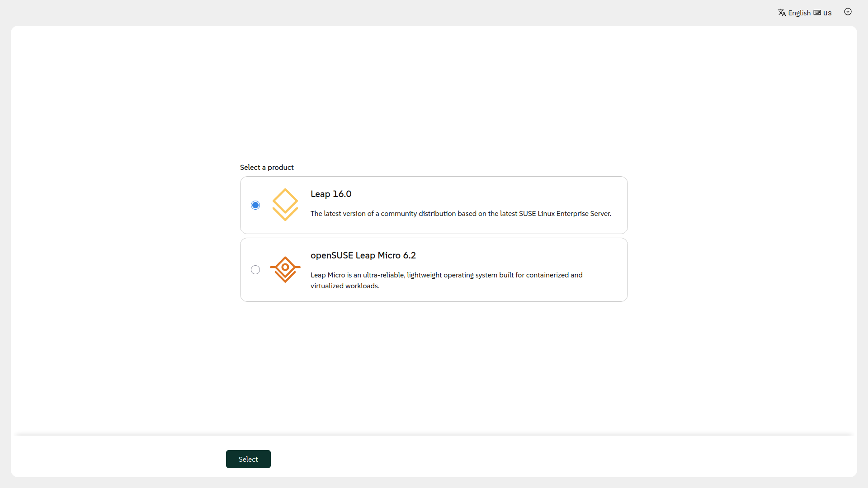Click the language translate icon
The height and width of the screenshot is (488, 868).
pyautogui.click(x=782, y=13)
